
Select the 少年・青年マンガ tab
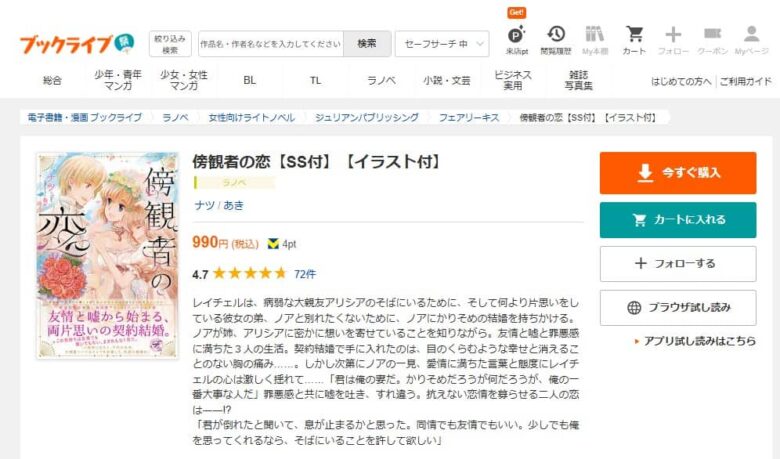pos(118,81)
